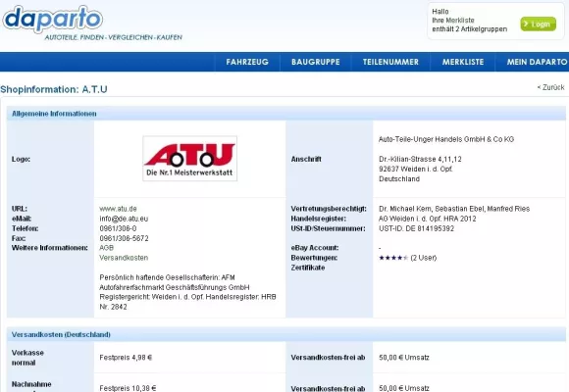Open the BAUGRUPPE menu

(315, 62)
